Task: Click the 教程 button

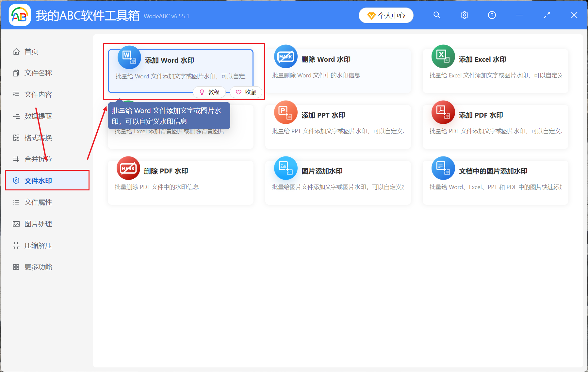Action: pos(209,92)
